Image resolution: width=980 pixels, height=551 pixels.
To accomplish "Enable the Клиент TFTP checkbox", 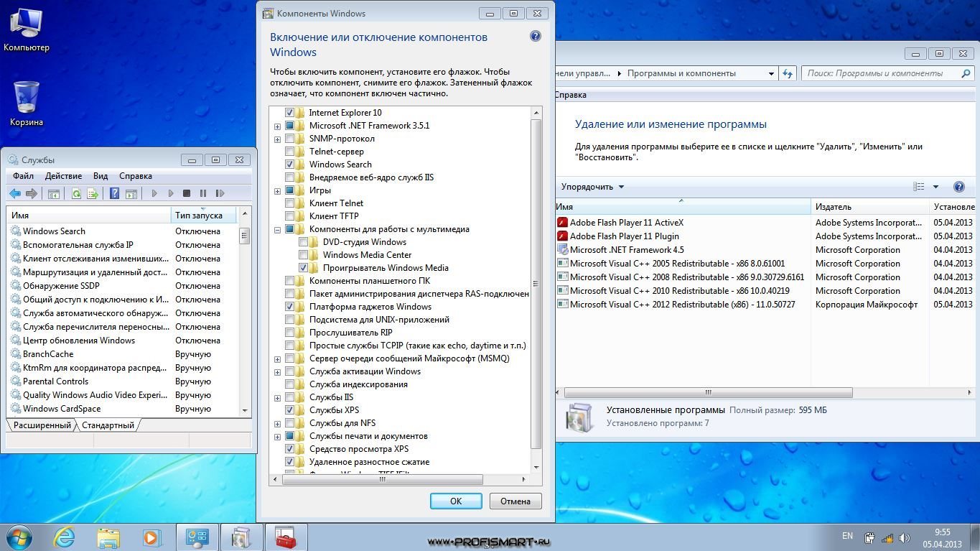I will [290, 216].
